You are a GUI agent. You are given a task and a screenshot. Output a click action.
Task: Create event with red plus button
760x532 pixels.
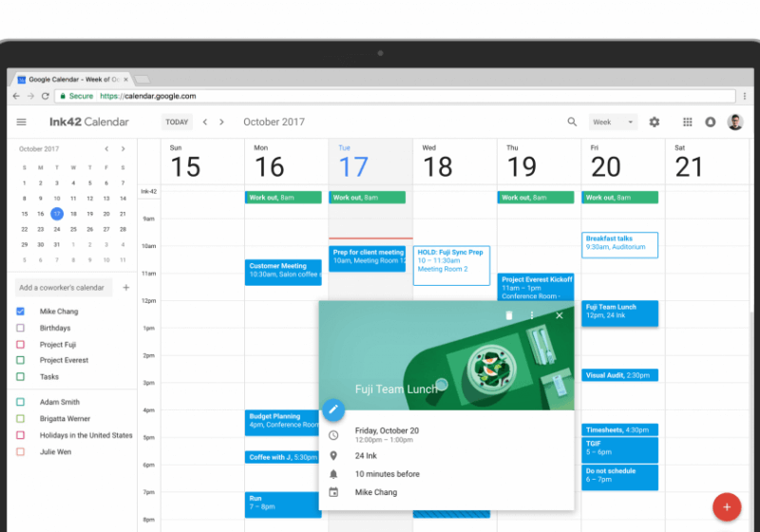[727, 506]
